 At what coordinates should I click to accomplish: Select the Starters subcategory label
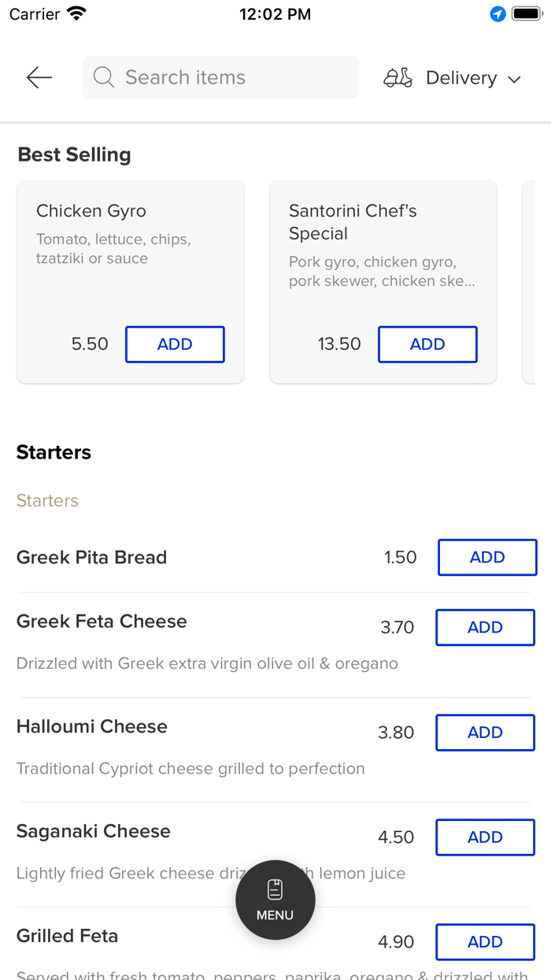click(46, 501)
